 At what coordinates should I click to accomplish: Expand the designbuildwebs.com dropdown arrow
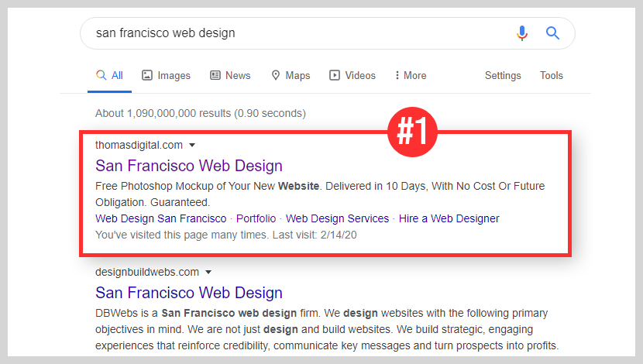pyautogui.click(x=208, y=272)
